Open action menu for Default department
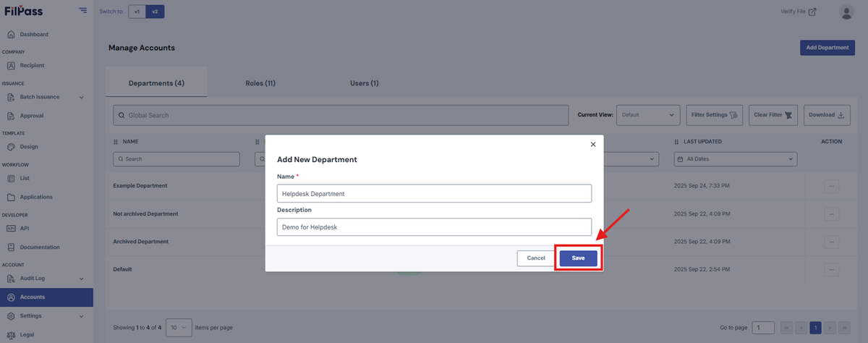 click(831, 269)
